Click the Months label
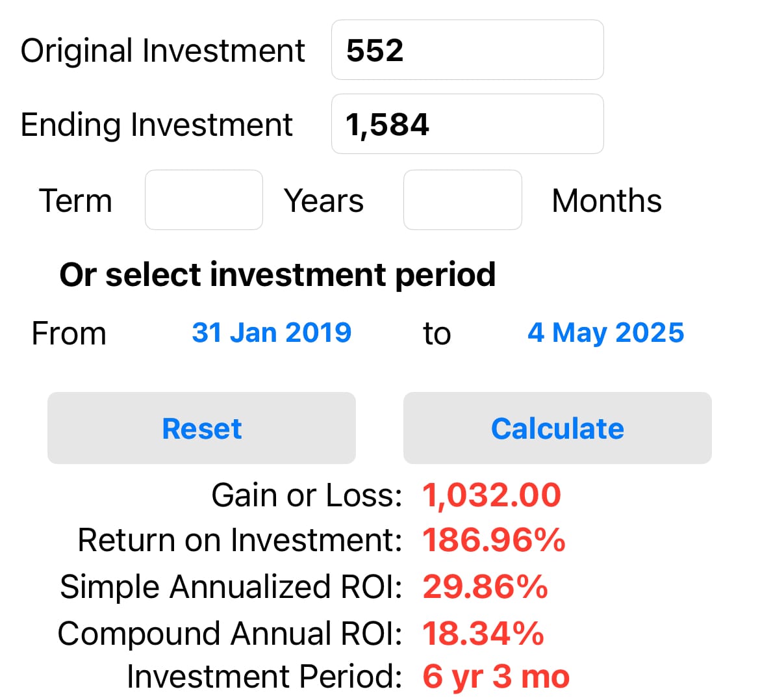Image resolution: width=760 pixels, height=700 pixels. pyautogui.click(x=607, y=201)
